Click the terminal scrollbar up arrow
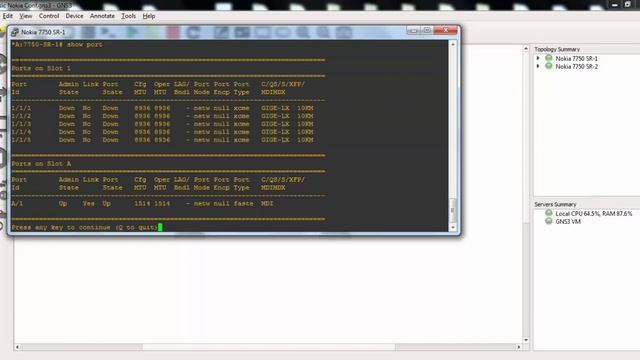This screenshot has width=640, height=360. pyautogui.click(x=453, y=44)
